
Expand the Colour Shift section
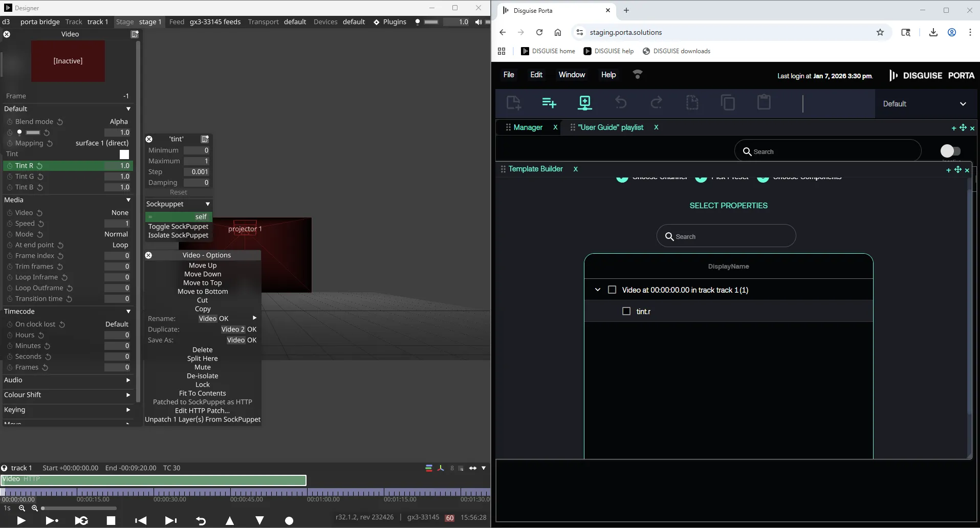pyautogui.click(x=128, y=395)
